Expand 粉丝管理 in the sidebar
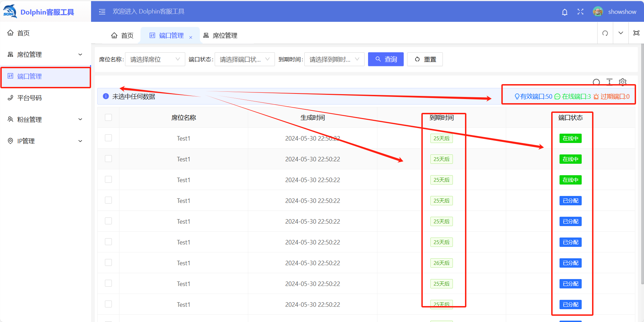Viewport: 644px width, 322px height. coord(45,119)
